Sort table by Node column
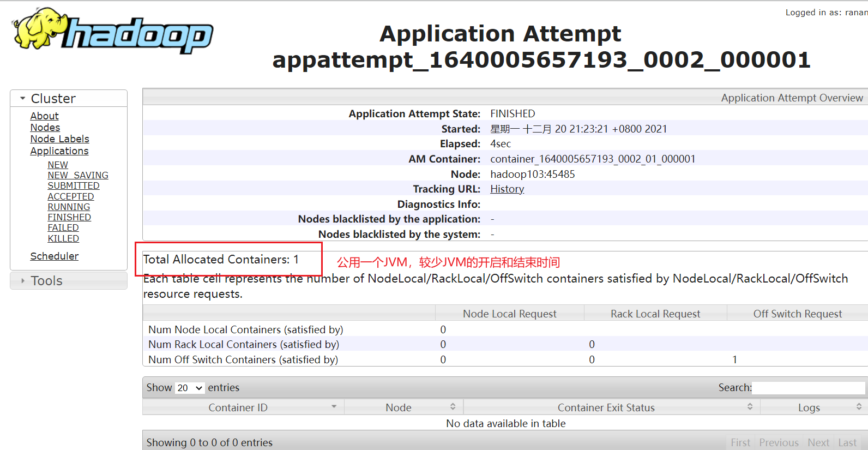 (x=403, y=407)
